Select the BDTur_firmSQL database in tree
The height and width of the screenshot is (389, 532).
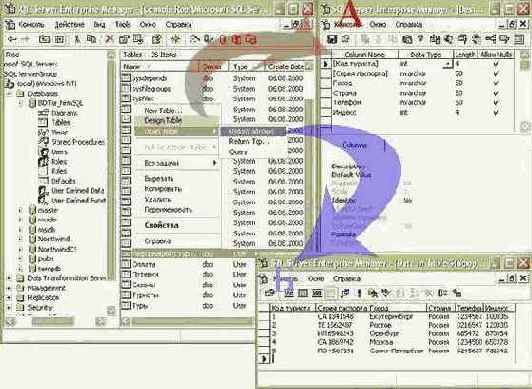click(60, 103)
